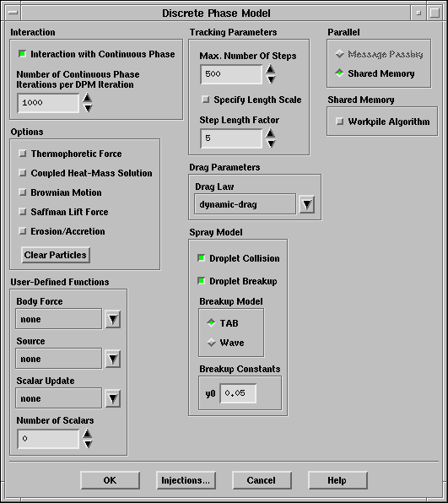Open the window menu icon in title bar
This screenshot has height=503, width=448.
(x=13, y=13)
